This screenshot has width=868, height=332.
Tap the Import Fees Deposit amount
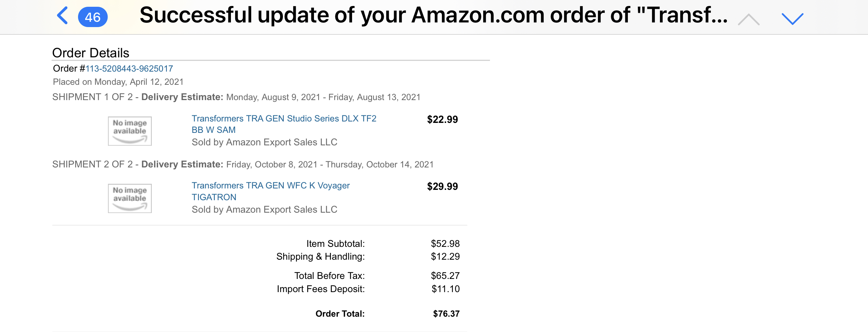445,289
